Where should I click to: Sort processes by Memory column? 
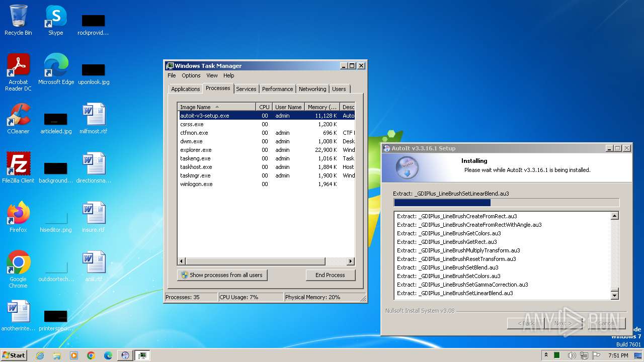322,107
